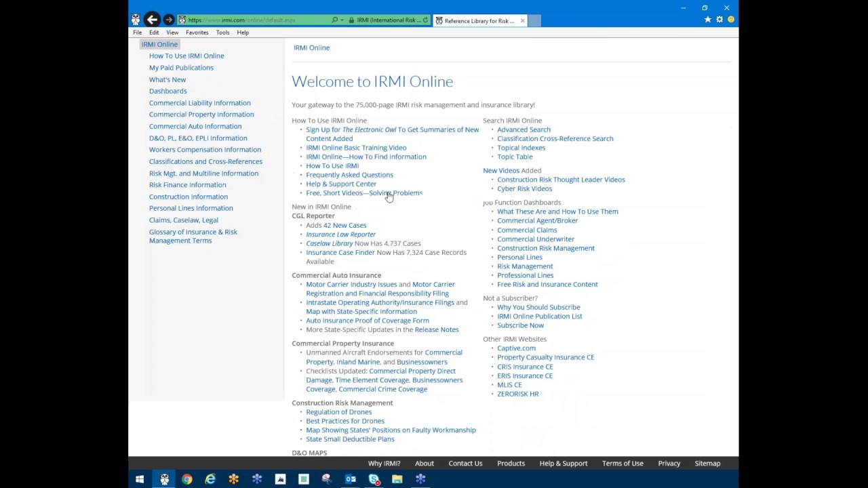The image size is (868, 488).
Task: Close the Reference Library tab
Action: coord(522,20)
